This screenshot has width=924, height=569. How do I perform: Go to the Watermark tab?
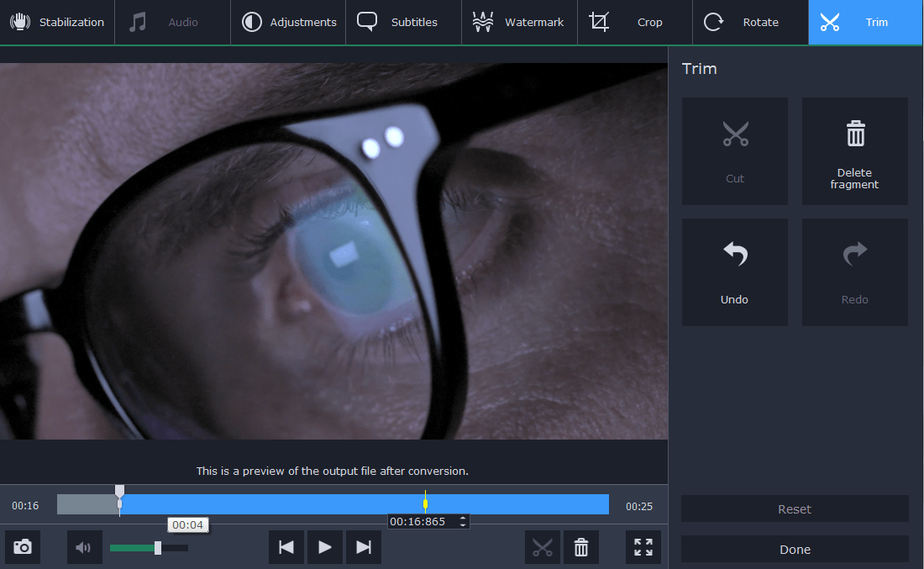pos(518,22)
